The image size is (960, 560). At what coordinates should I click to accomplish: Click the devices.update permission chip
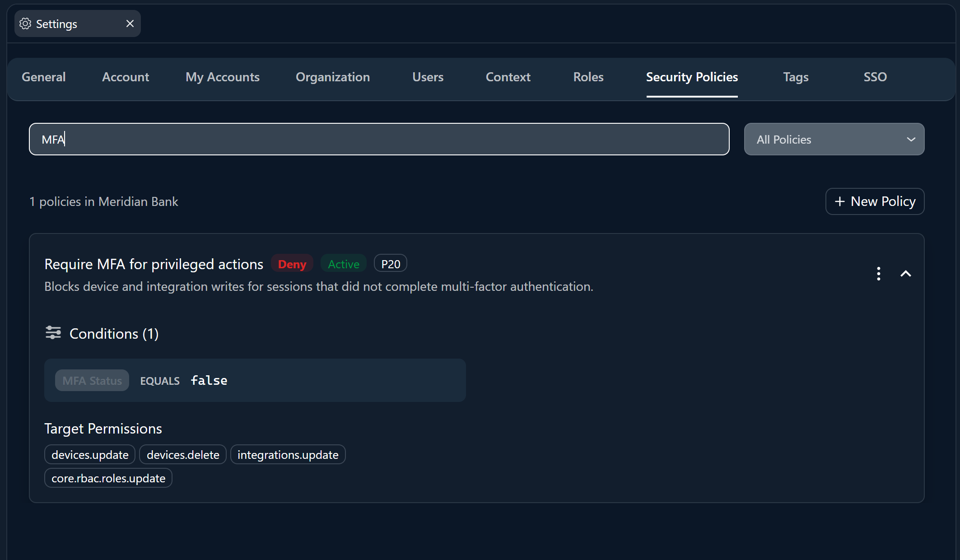90,455
